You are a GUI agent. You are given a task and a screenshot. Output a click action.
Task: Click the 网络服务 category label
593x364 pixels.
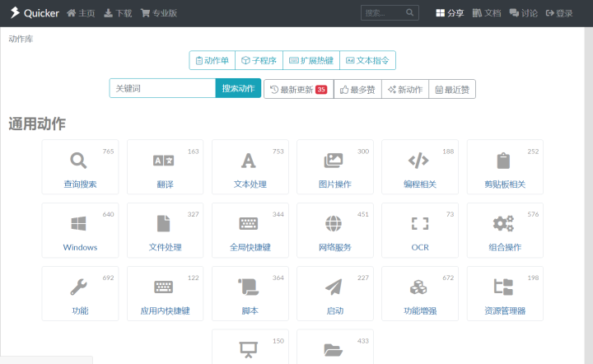coord(335,247)
